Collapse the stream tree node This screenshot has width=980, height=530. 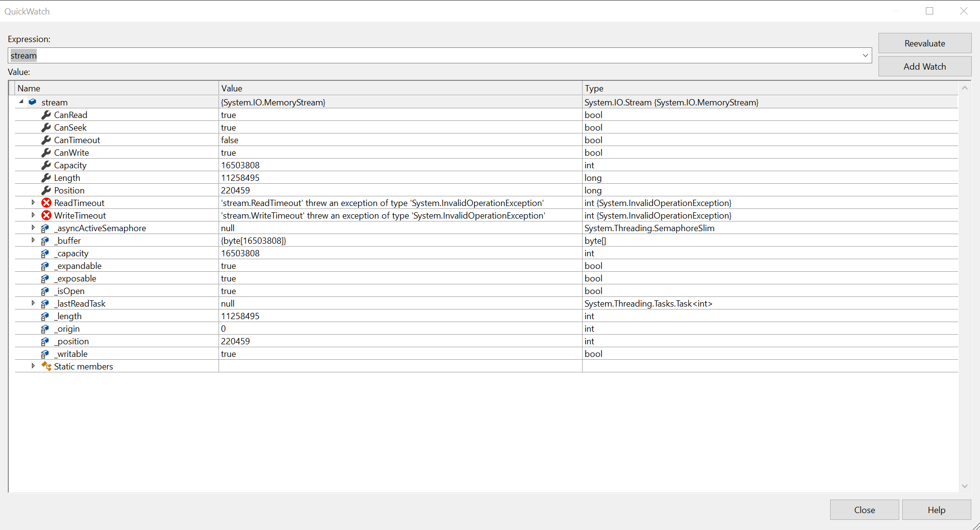[21, 102]
